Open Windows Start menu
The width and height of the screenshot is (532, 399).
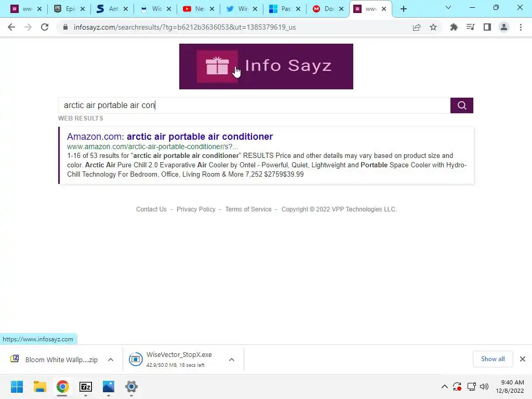17,387
